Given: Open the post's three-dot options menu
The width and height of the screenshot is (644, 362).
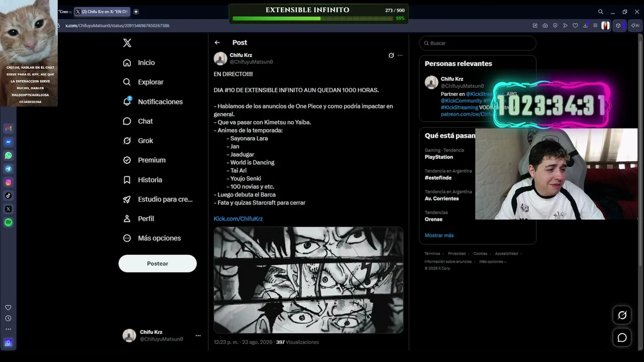Looking at the screenshot, I should pyautogui.click(x=400, y=55).
